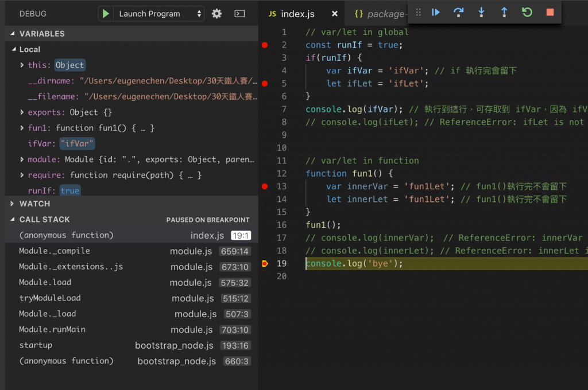588x390 pixels.
Task: Close the index.js tab
Action: coord(334,14)
